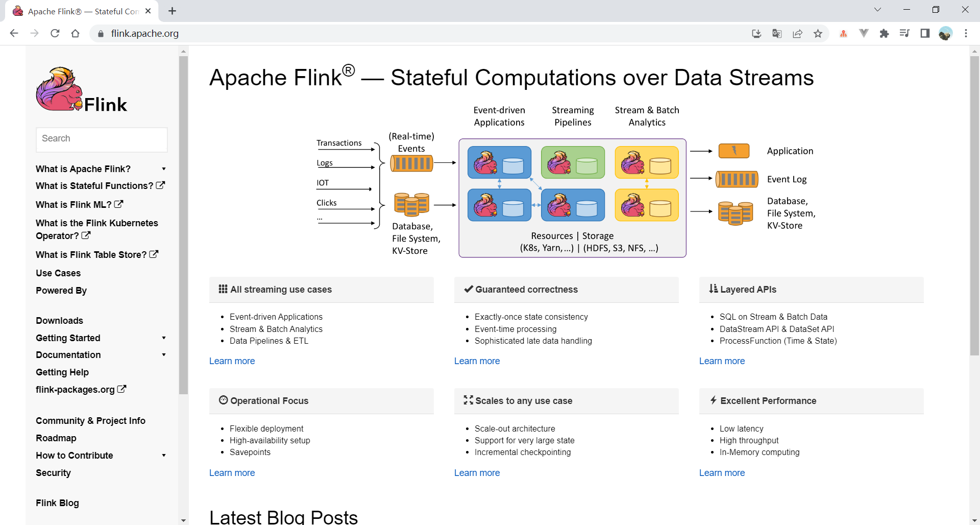This screenshot has height=525, width=980.
Task: Click the Google Translate icon in the address bar
Action: [776, 33]
